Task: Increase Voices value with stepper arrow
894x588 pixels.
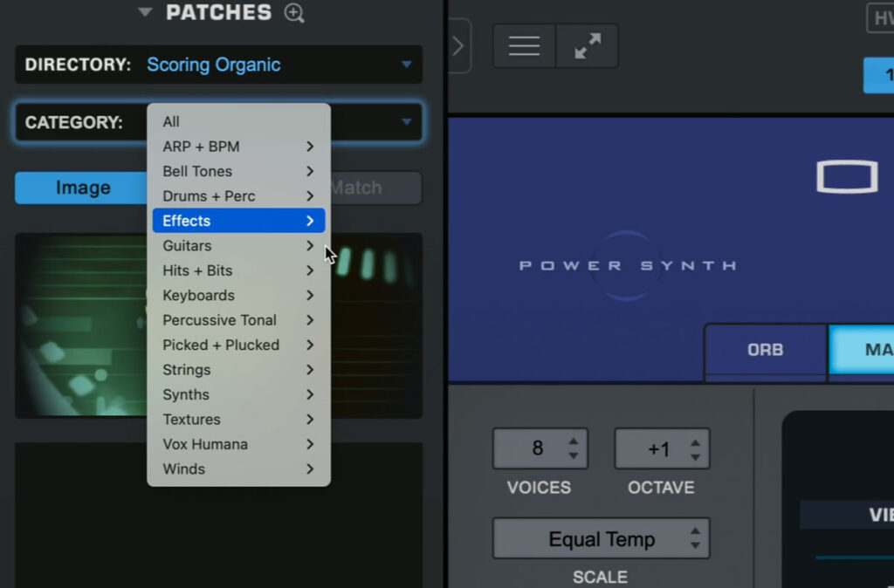Action: click(x=573, y=441)
